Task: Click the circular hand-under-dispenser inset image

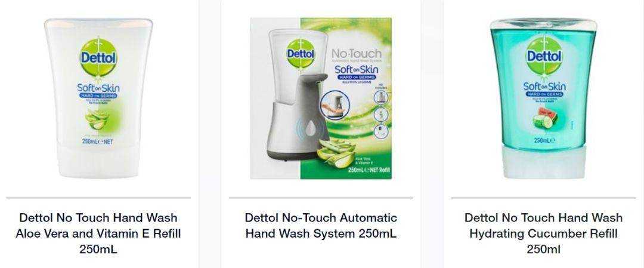Action: (x=335, y=105)
